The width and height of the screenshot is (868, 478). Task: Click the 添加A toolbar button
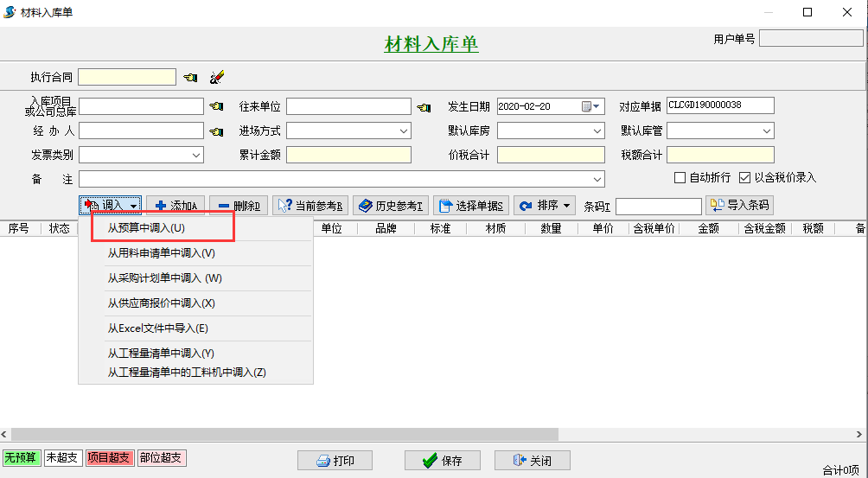coord(176,206)
